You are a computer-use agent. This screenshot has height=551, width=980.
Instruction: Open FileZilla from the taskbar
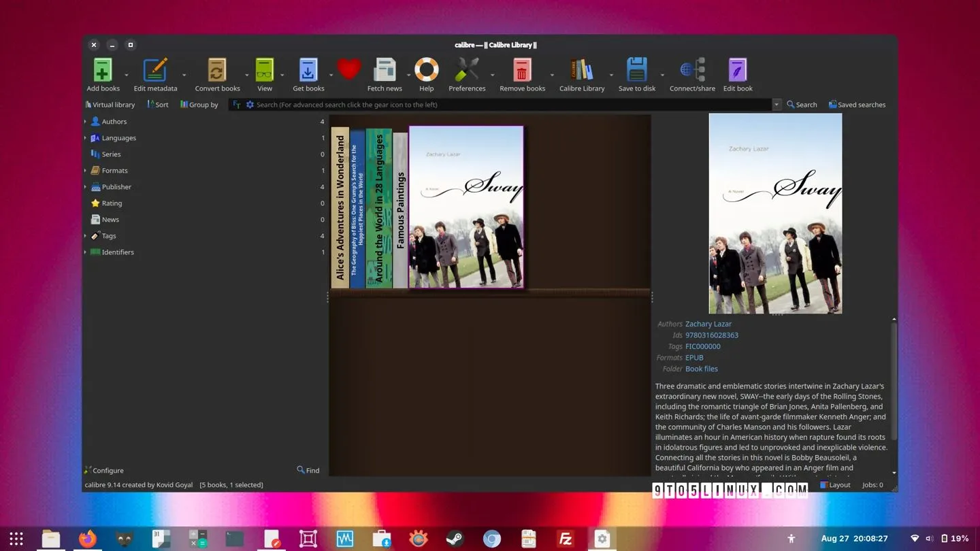point(566,539)
